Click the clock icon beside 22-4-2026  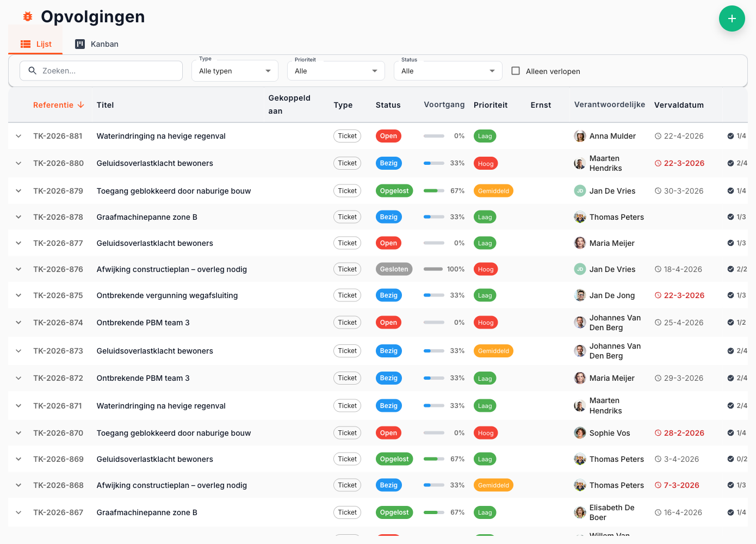pyautogui.click(x=658, y=136)
